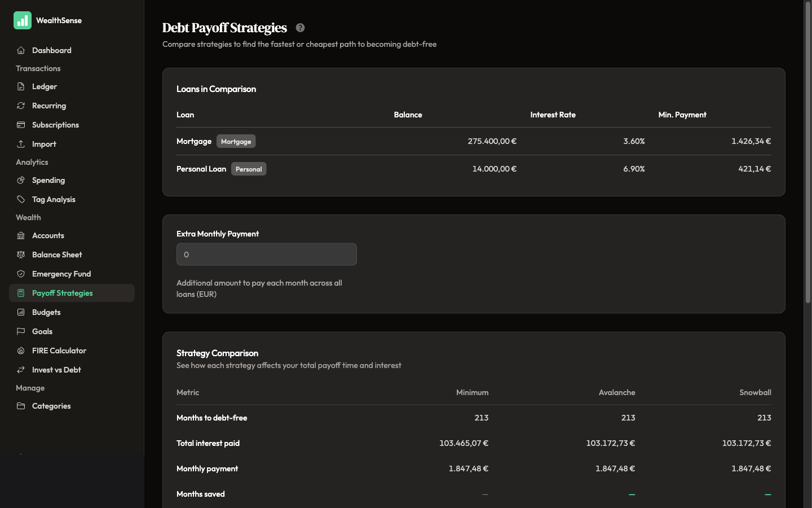
Task: Click the Tag Analysis tag icon
Action: coord(21,199)
